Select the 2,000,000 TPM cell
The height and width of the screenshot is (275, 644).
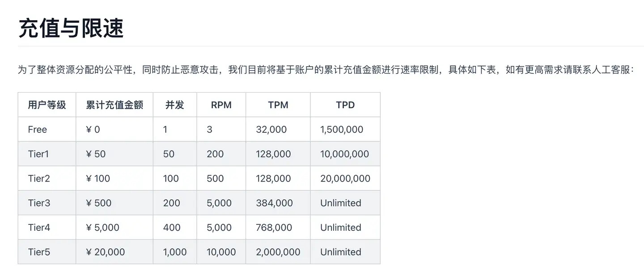278,252
